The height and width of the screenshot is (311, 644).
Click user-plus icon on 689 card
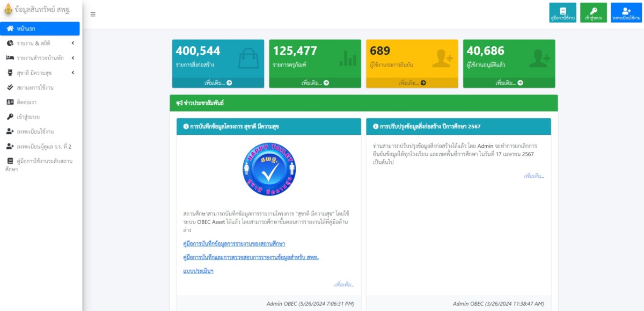[x=443, y=59]
